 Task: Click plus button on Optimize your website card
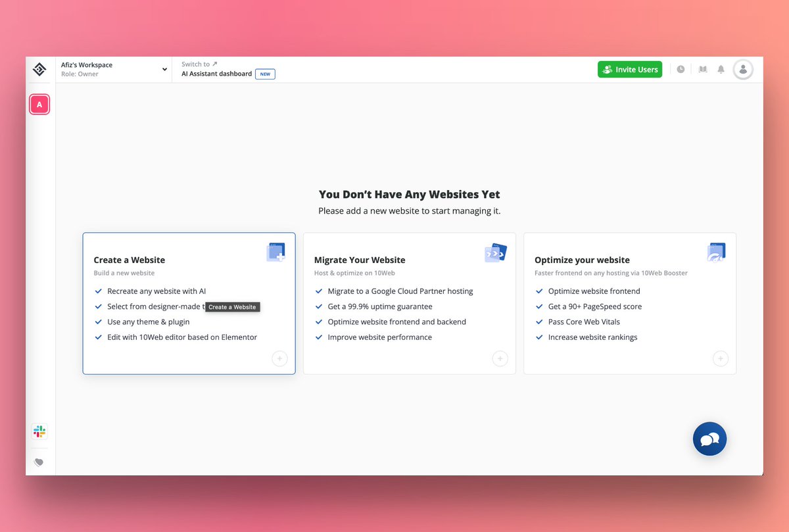(721, 358)
